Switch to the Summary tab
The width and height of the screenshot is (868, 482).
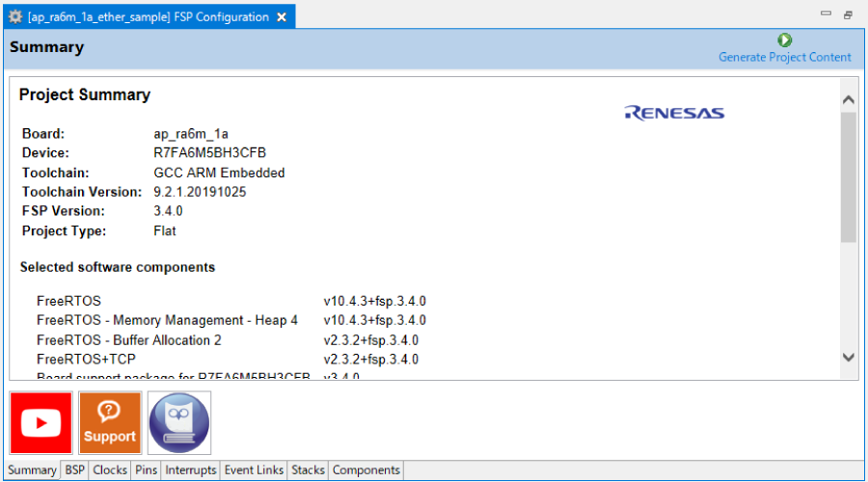coord(32,469)
